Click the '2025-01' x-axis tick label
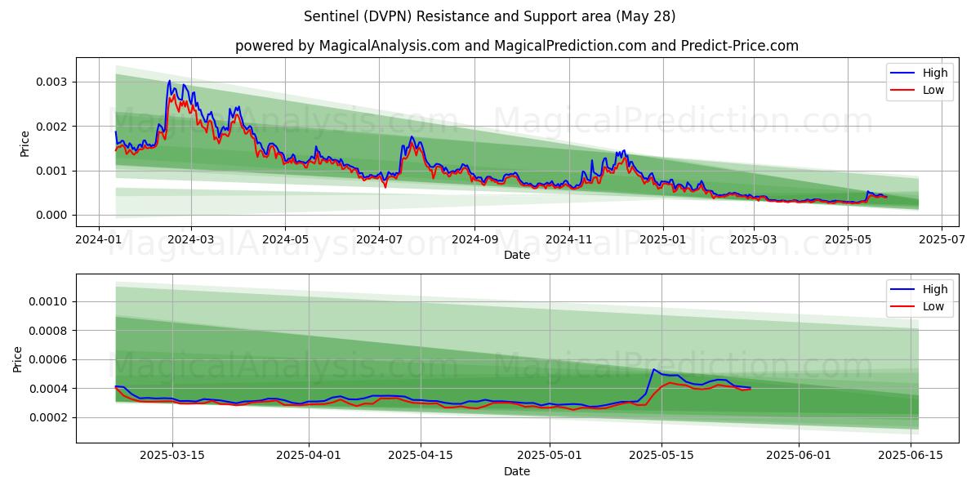Image resolution: width=980 pixels, height=490 pixels. coord(662,239)
